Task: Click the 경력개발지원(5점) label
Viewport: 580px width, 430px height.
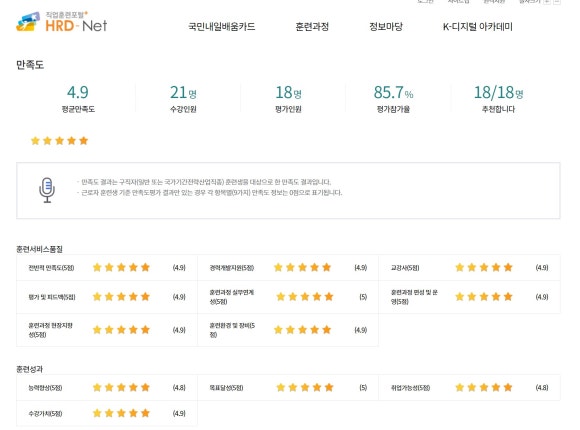Action: tap(232, 268)
